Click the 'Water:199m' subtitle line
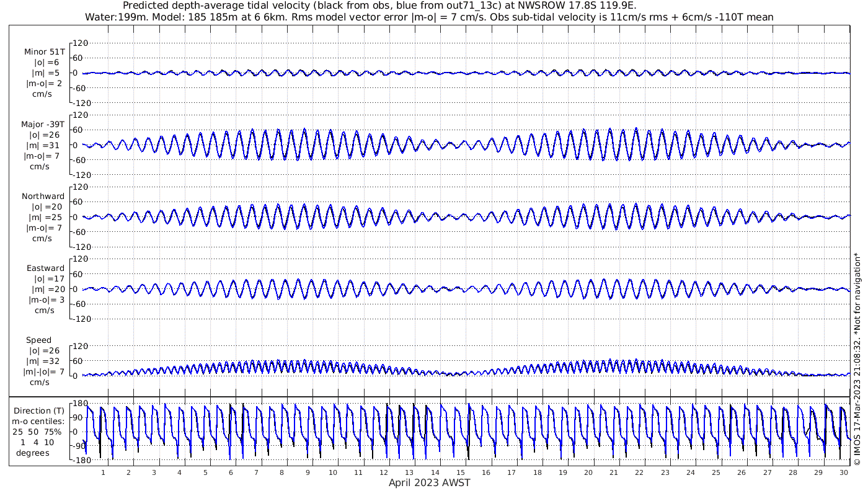 click(429, 17)
